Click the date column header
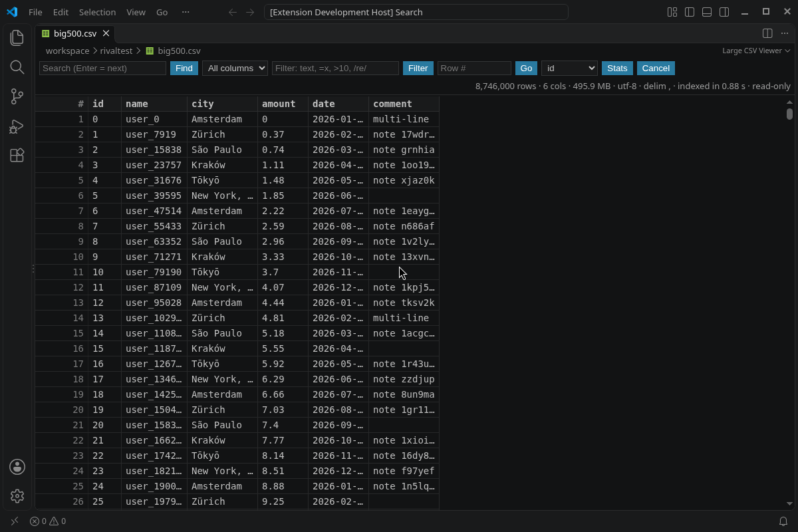This screenshot has width=798, height=532. [x=338, y=104]
